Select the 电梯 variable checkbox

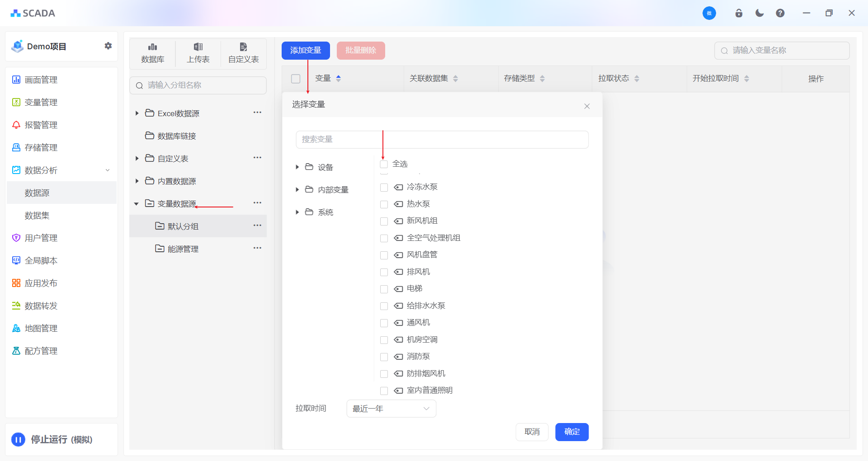(x=384, y=289)
